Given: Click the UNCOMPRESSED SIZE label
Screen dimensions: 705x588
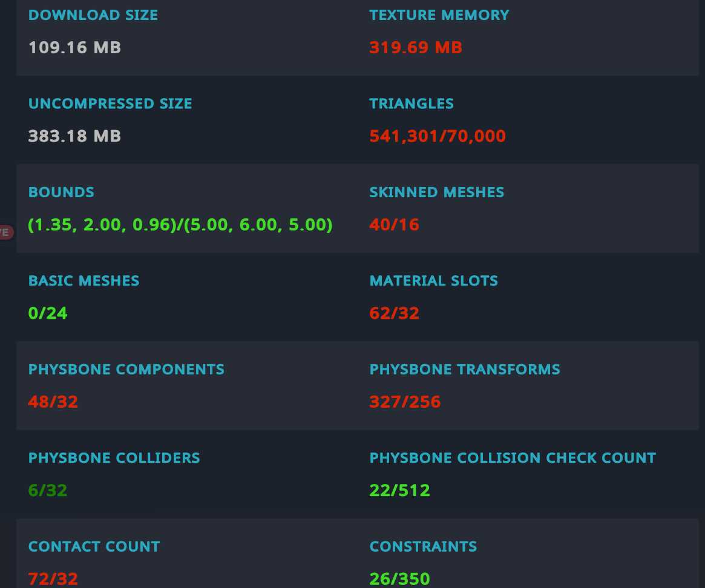Looking at the screenshot, I should coord(110,103).
